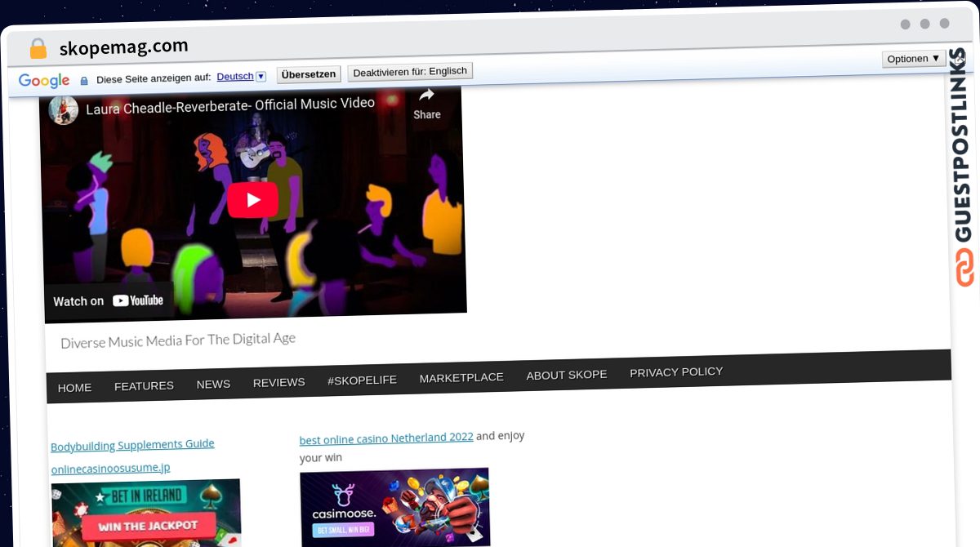Viewport: 980px width, 547px height.
Task: Click the Übersetzen button
Action: [x=309, y=74]
